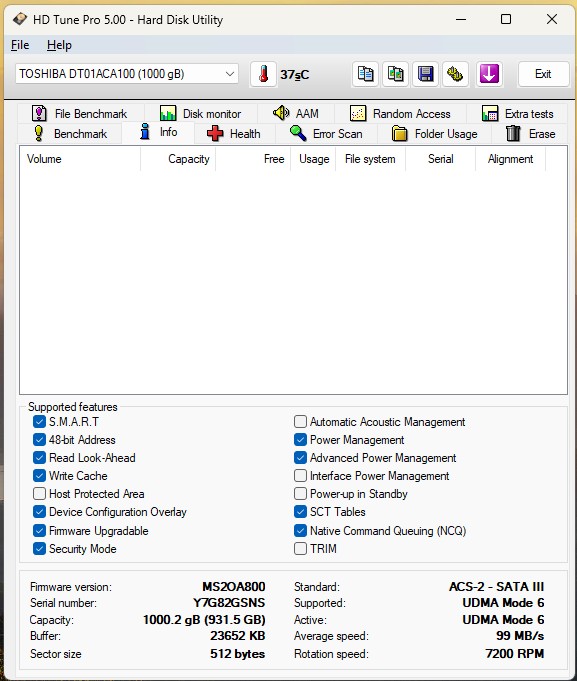Screen dimensions: 577x681
Task: Toggle the S.M.A.R.T checkbox
Action: (39, 422)
